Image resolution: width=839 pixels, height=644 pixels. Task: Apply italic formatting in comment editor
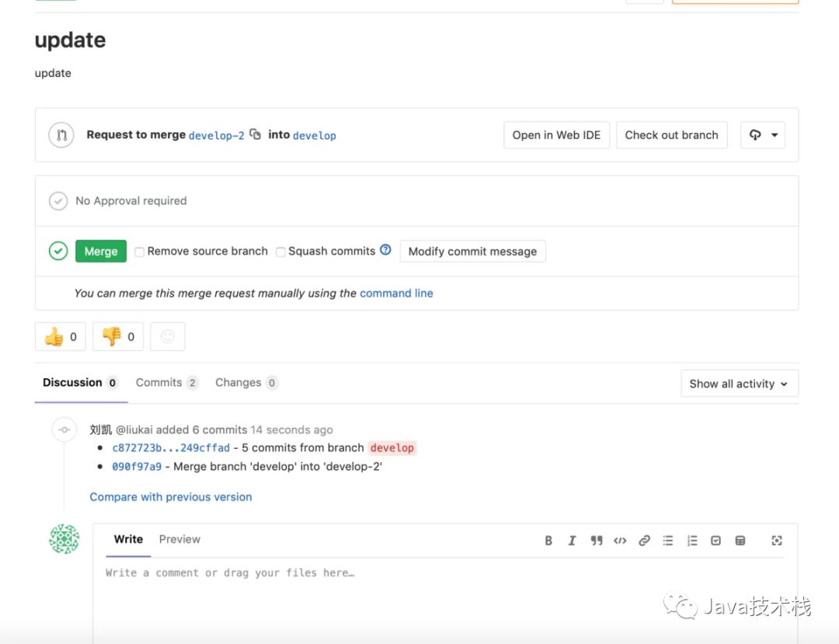[x=572, y=541]
